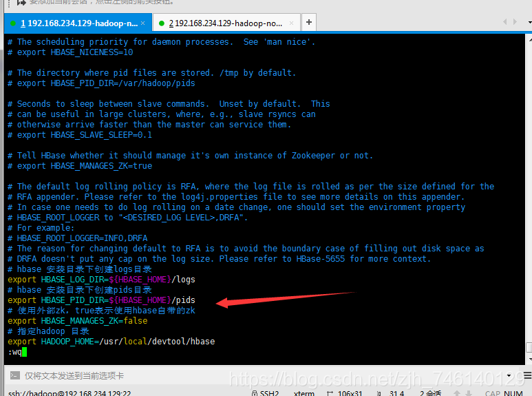Click the CAP indicator in status bar
The image size is (532, 396).
coord(493,393)
